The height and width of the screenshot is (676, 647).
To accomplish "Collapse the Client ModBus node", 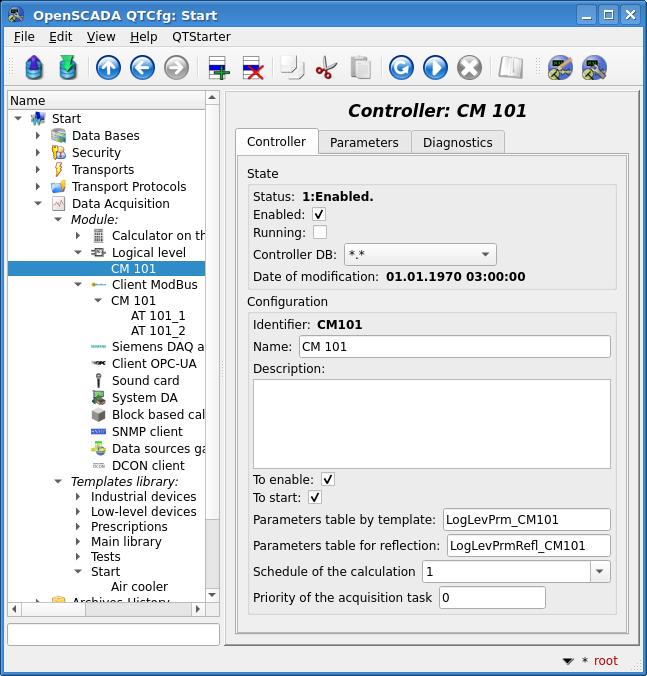I will 78,285.
